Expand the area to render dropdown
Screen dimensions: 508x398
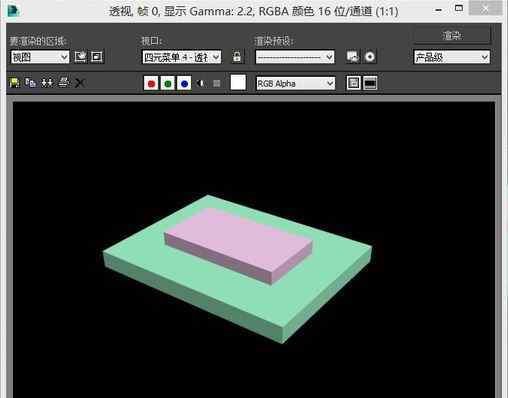[x=40, y=57]
